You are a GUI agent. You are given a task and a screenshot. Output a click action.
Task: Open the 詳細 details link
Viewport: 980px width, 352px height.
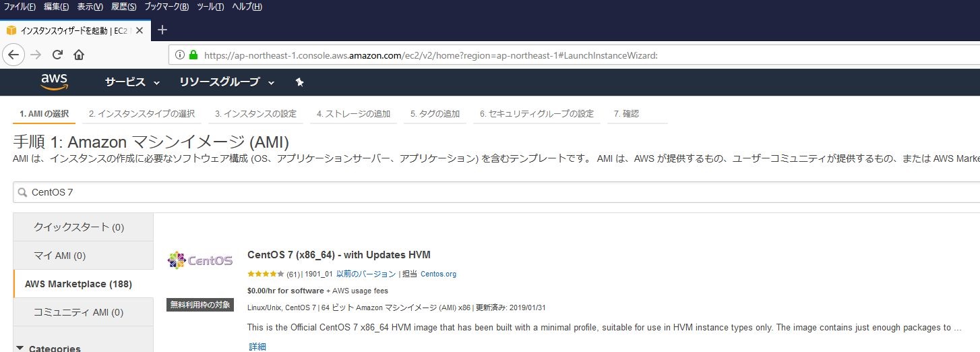pos(257,347)
